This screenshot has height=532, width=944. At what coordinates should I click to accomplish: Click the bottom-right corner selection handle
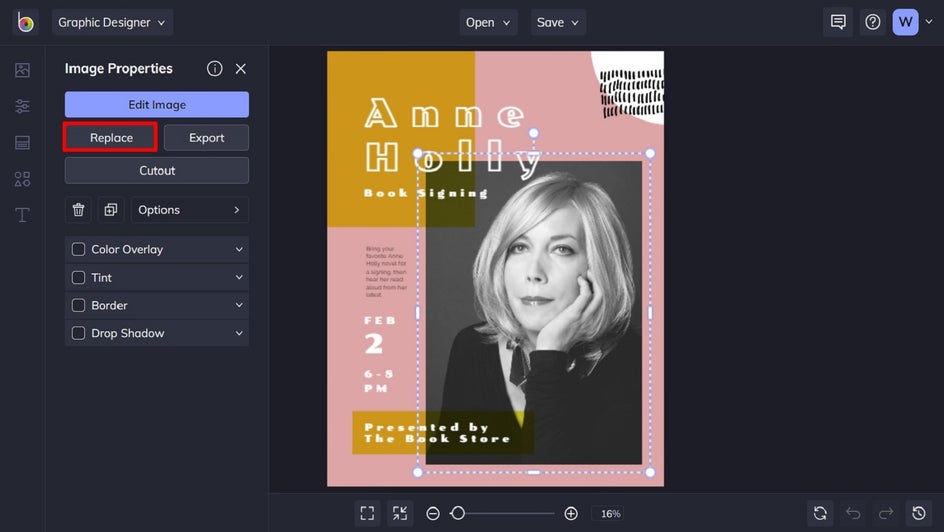click(x=650, y=472)
